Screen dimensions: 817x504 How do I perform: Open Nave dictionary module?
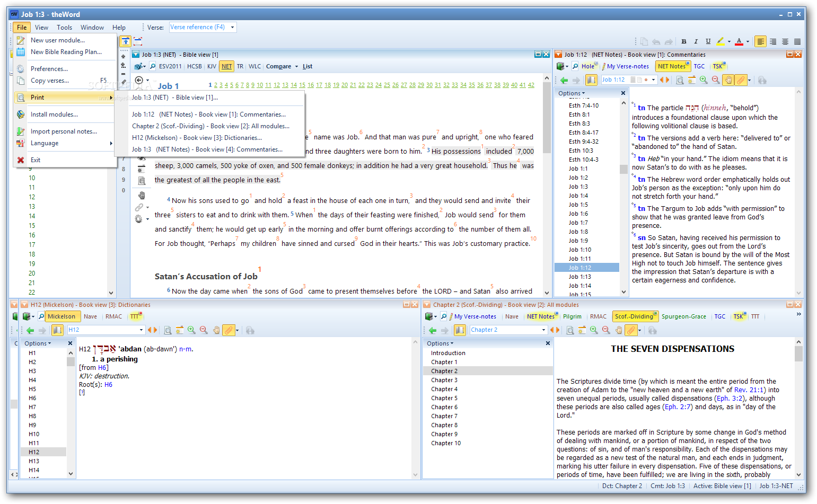(90, 316)
